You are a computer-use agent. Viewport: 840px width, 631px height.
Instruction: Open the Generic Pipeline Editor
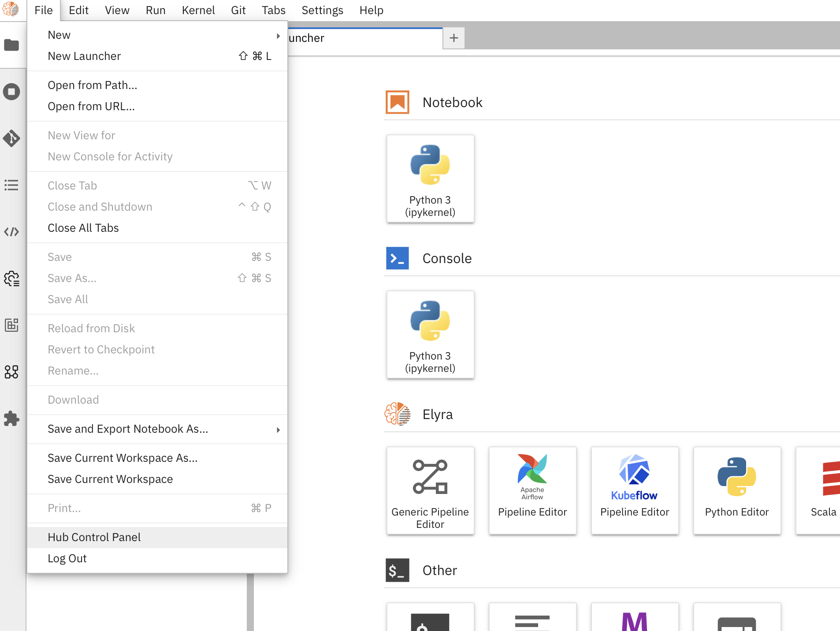430,490
